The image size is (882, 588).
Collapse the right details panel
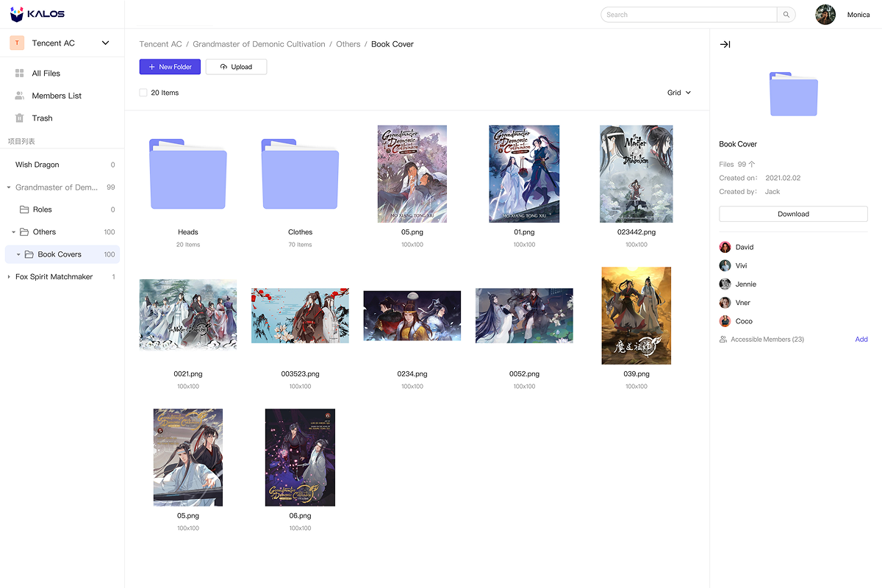click(725, 44)
